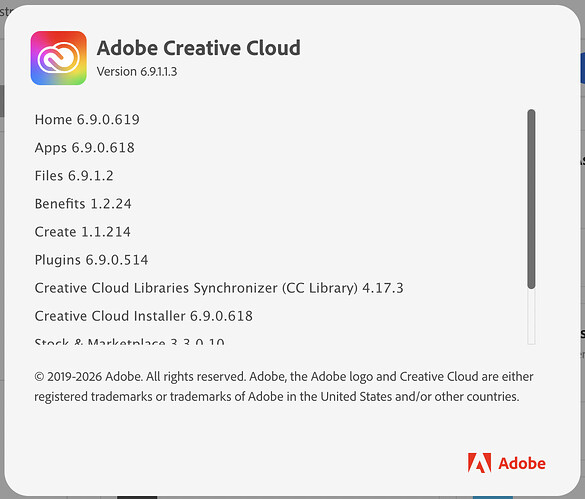The width and height of the screenshot is (585, 499).
Task: Select the Apps 6.9.0.618 entry
Action: 85,148
